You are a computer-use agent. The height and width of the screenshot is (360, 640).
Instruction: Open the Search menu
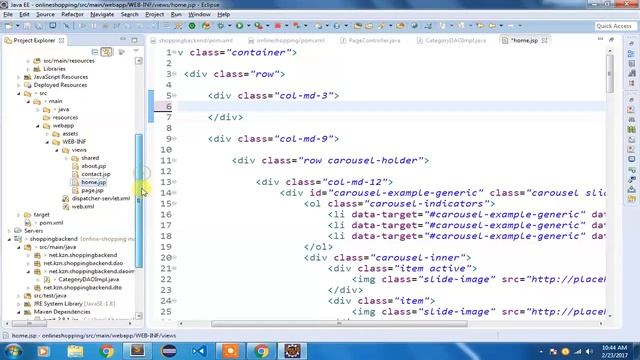tap(129, 14)
